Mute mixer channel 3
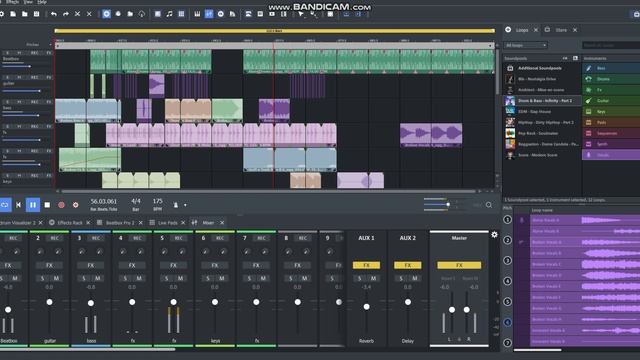The width and height of the screenshot is (640, 360). click(98, 278)
